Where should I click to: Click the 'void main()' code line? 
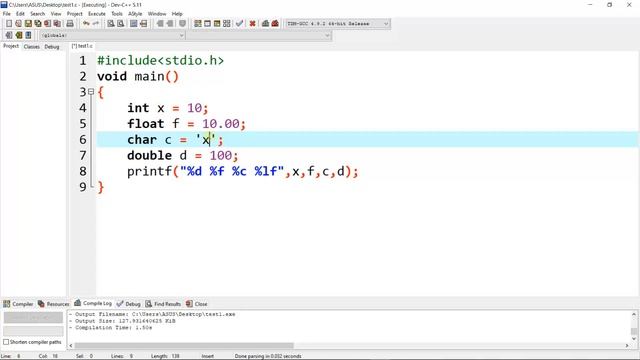coord(138,76)
